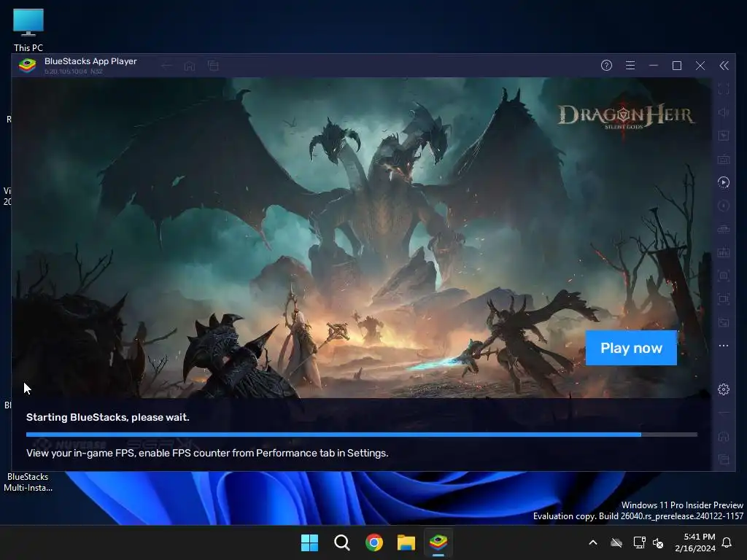Click the tabs icon in BlueStacks title bar

tap(213, 66)
